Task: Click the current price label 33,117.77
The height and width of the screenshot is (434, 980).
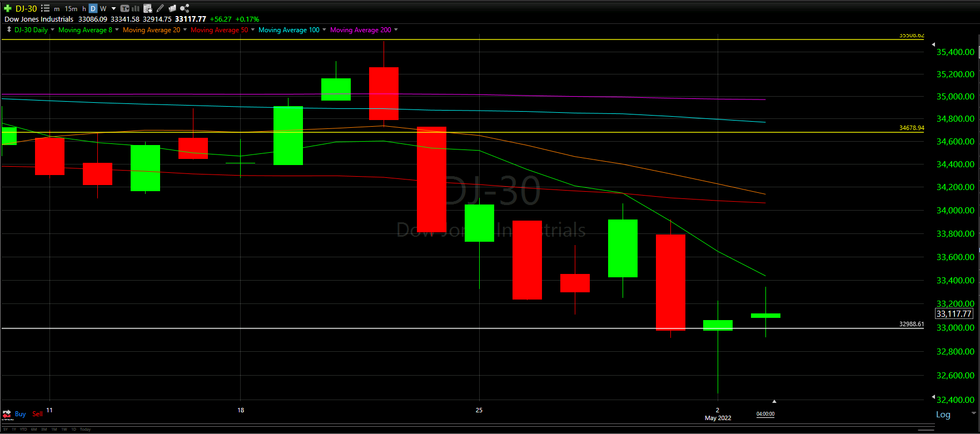Action: tap(954, 314)
